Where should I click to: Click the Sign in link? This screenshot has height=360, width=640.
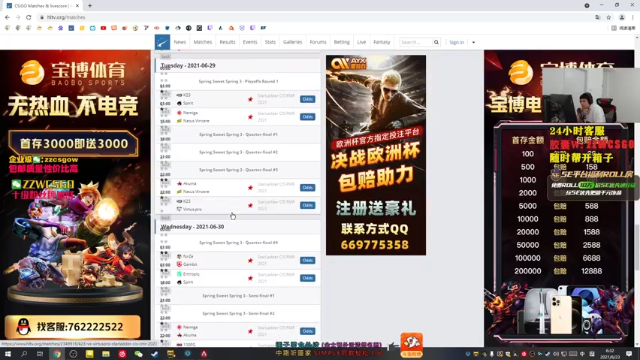[x=456, y=42]
